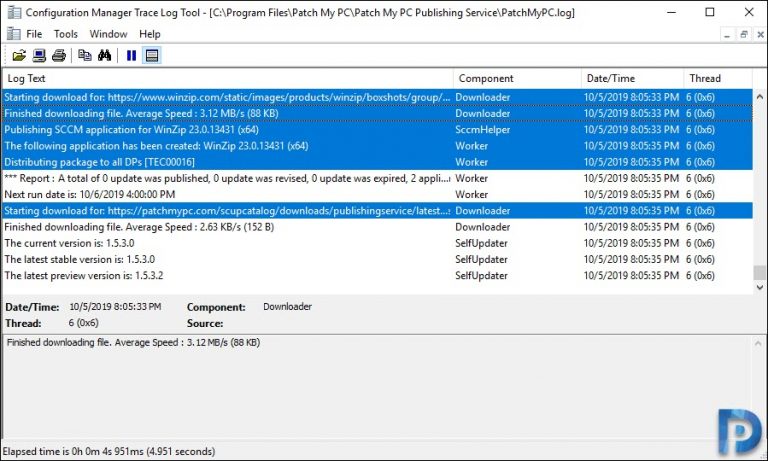Select the patchmypc.com Starting download row
The image size is (768, 461).
tap(377, 211)
